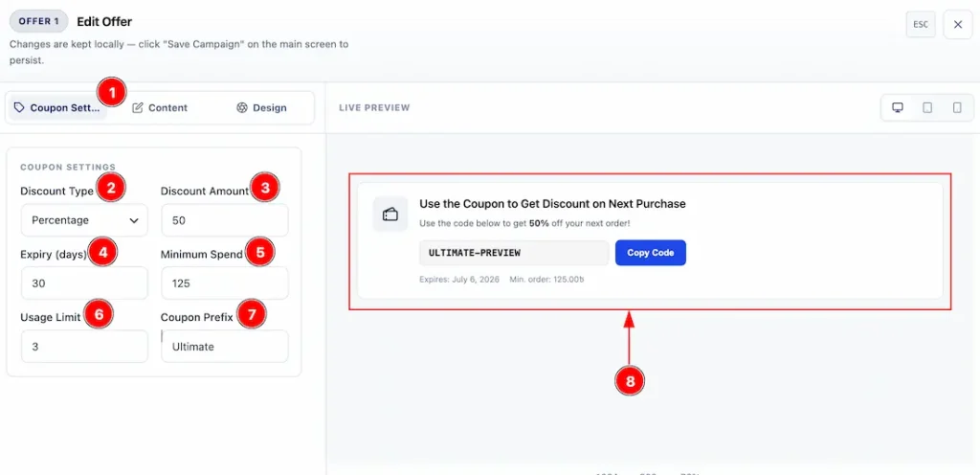Open the Design tab

point(261,107)
